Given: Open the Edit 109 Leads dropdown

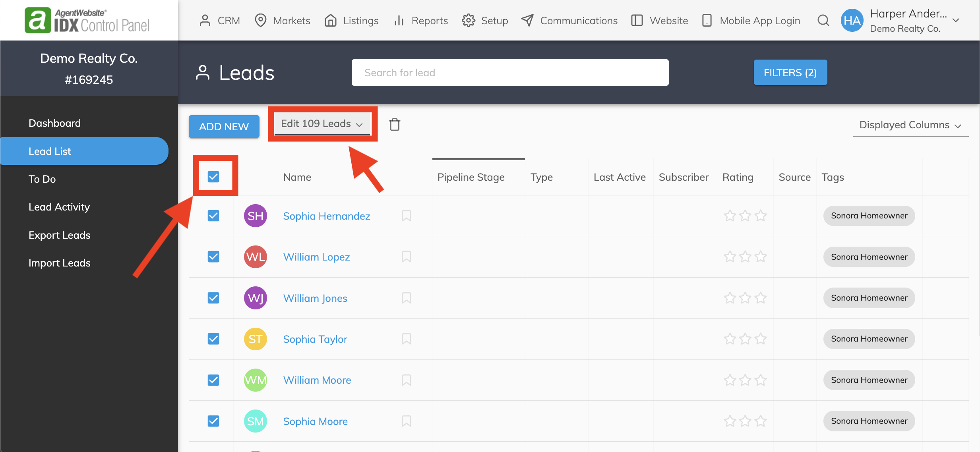Looking at the screenshot, I should pyautogui.click(x=322, y=124).
